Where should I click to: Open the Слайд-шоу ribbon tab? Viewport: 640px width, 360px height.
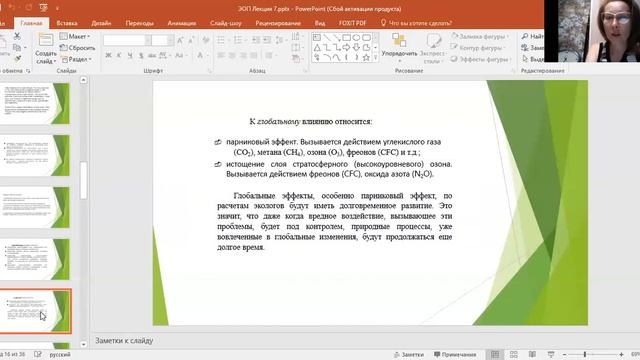226,23
